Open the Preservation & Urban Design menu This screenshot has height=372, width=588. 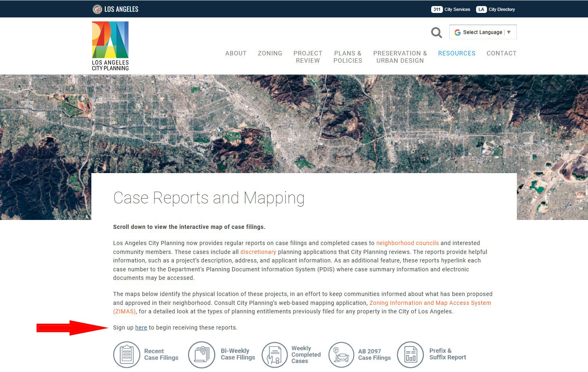coord(400,57)
